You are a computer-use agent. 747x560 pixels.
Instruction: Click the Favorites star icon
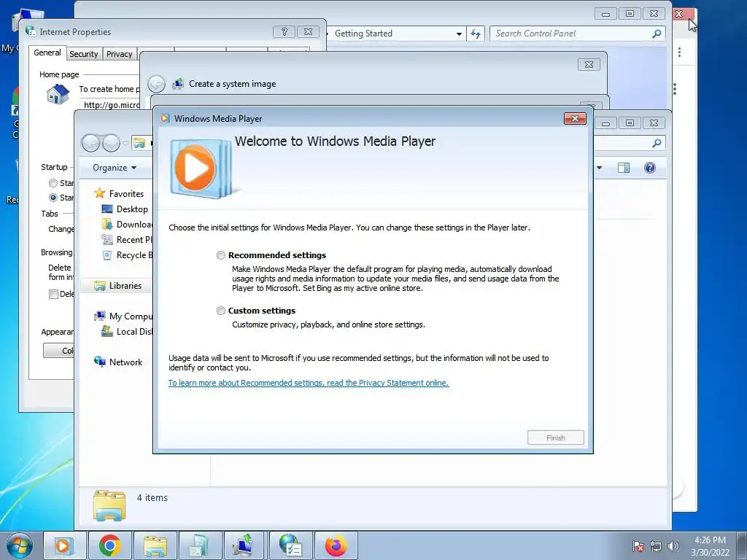99,193
